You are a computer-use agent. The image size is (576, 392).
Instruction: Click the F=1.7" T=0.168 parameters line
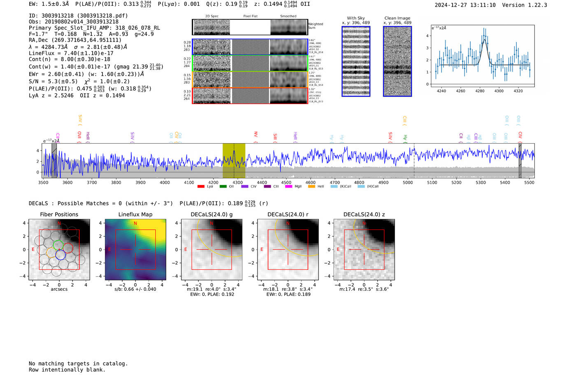(91, 34)
